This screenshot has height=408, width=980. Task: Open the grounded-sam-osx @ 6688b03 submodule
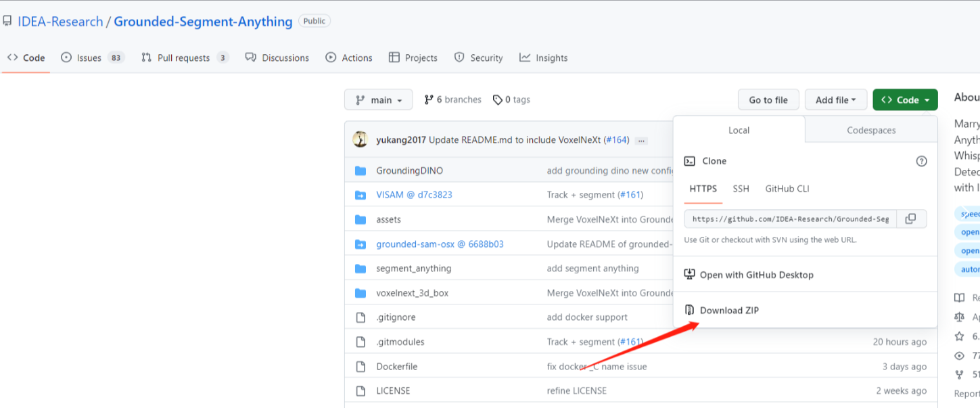[440, 244]
